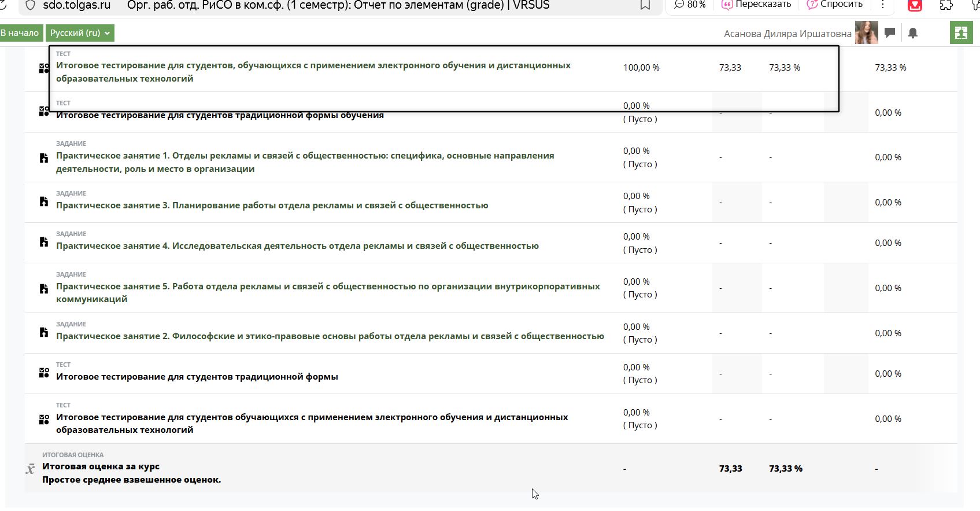Viewport: 980px width, 511px height.
Task: Open Практическое занятие 4 assignment link
Action: [297, 246]
